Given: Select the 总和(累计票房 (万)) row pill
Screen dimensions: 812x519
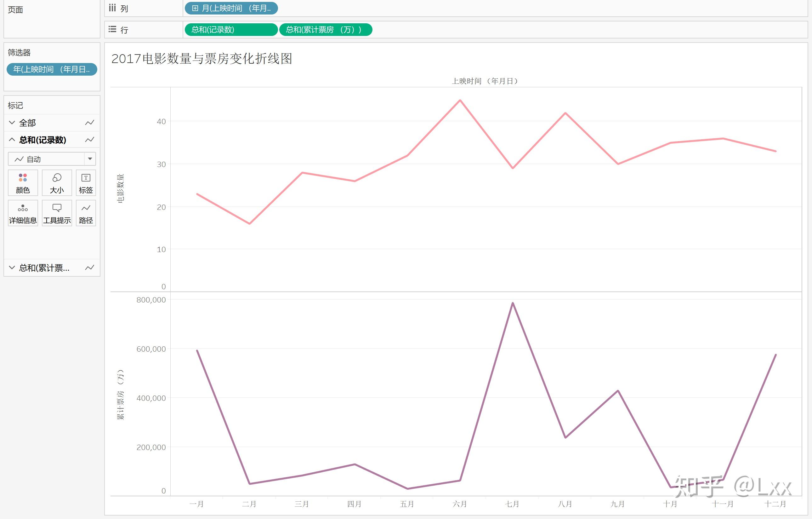Looking at the screenshot, I should [326, 30].
